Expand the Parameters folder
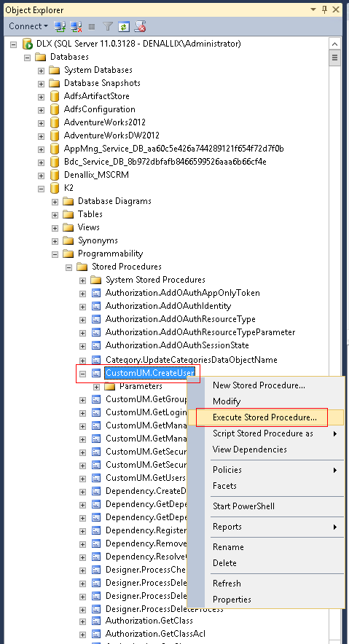349x644 pixels. point(96,387)
